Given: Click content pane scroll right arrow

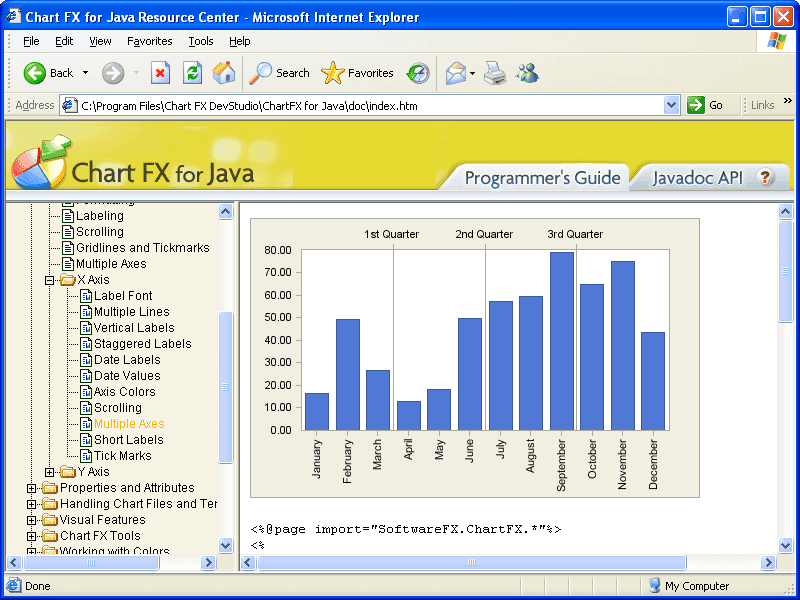Looking at the screenshot, I should pyautogui.click(x=768, y=563).
